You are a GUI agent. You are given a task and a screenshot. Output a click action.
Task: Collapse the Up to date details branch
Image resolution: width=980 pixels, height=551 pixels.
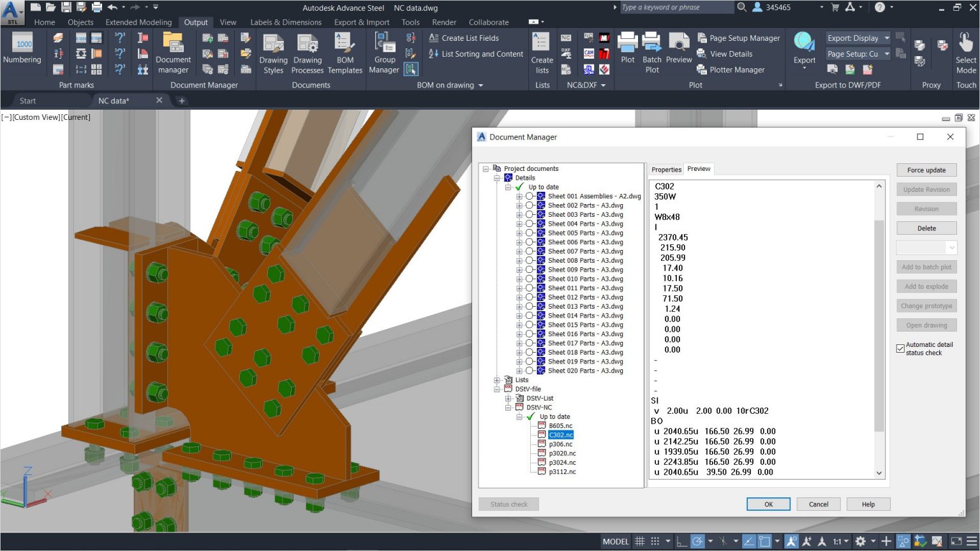[x=509, y=187]
